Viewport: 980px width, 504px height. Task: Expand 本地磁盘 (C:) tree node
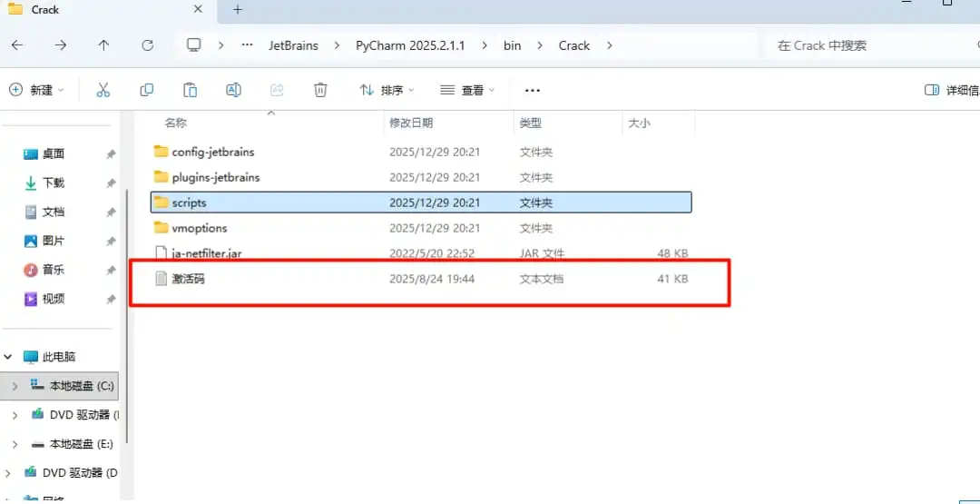(15, 387)
